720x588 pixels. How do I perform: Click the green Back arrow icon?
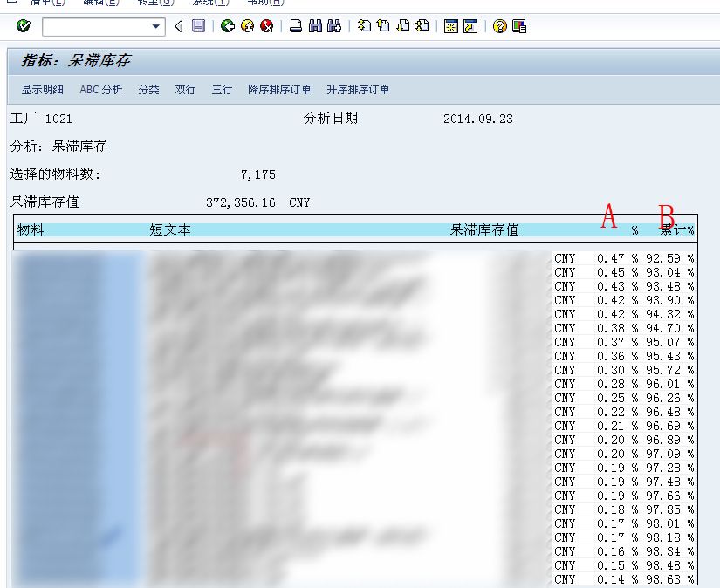tap(228, 27)
